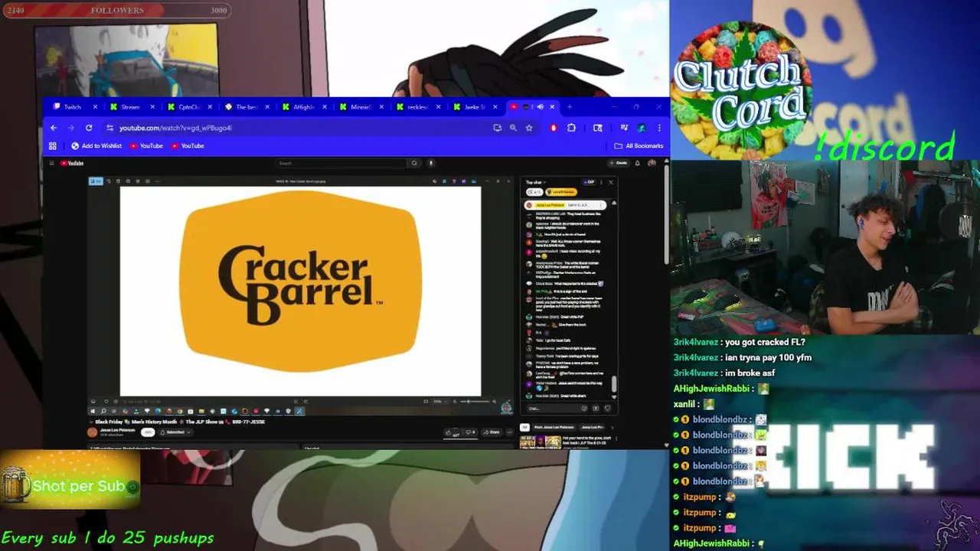Open the YouTube hamburger guide menu
Viewport: 980px width, 551px height.
pyautogui.click(x=51, y=163)
